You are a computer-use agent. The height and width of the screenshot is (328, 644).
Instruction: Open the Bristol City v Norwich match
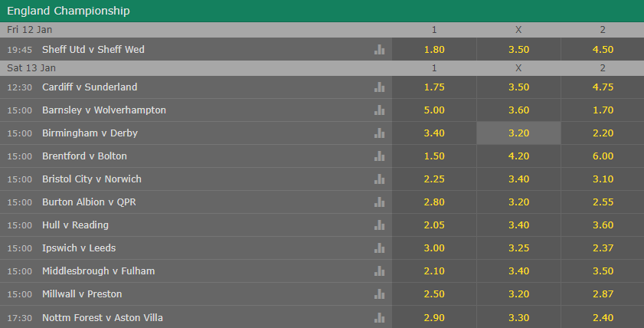click(92, 179)
